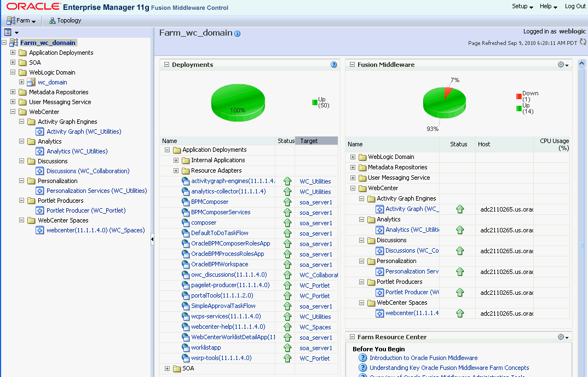Click up-status arrow for Portlet Producer host row

(460, 293)
